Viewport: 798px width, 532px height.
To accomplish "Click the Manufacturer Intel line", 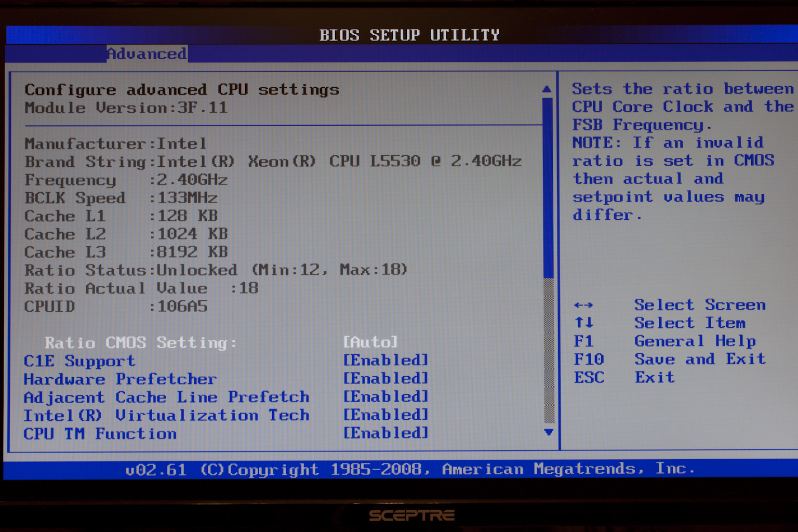I will coord(115,143).
